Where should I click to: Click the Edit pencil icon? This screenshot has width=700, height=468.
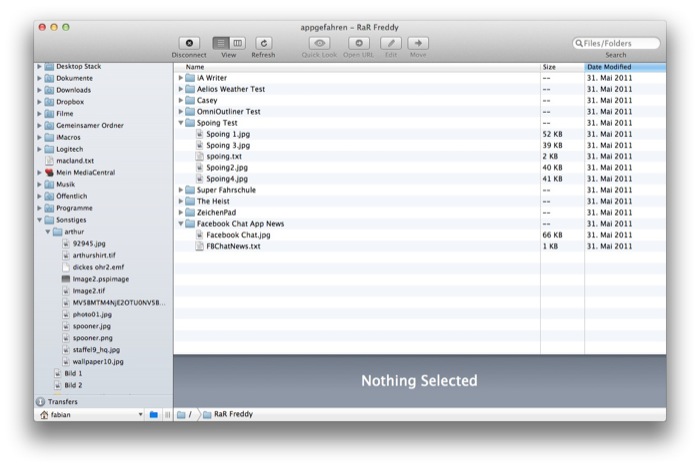(390, 43)
